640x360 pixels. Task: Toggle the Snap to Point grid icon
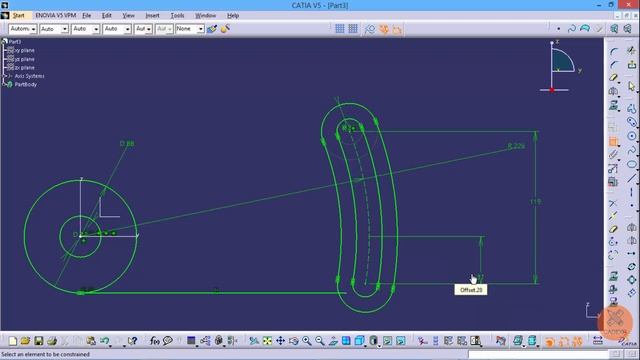[353, 29]
